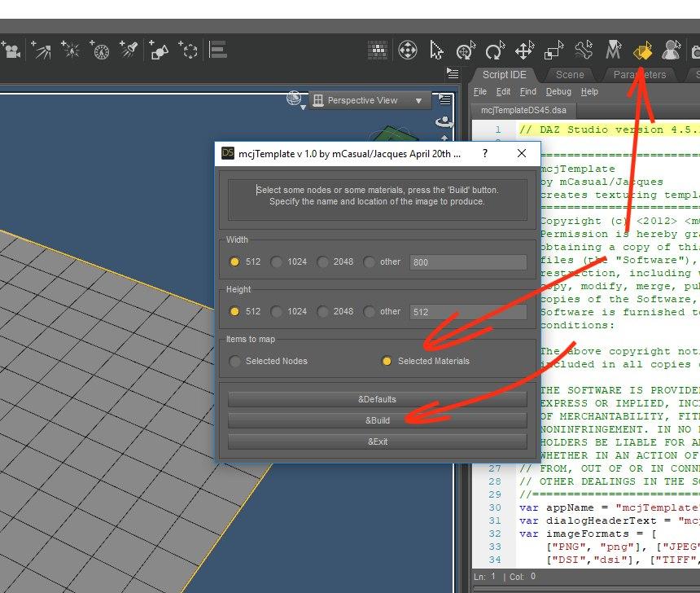Select the yellow Surface Selection tool
The width and height of the screenshot is (700, 593).
(x=642, y=51)
